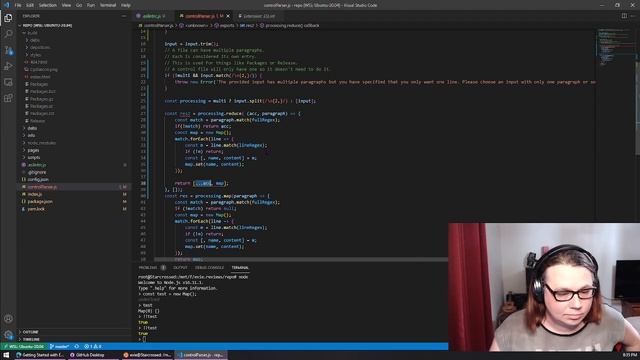
Task: Expand the debs folder under build
Action: (35, 40)
